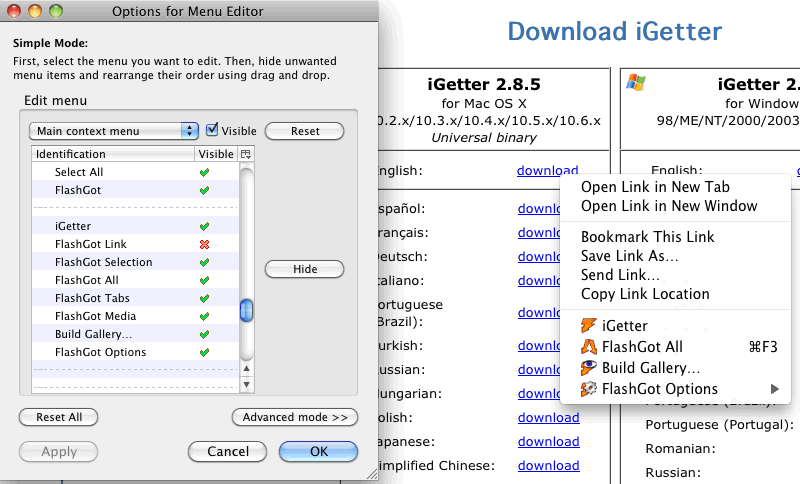
Task: Click the scroll up arrow in list
Action: click(x=246, y=369)
